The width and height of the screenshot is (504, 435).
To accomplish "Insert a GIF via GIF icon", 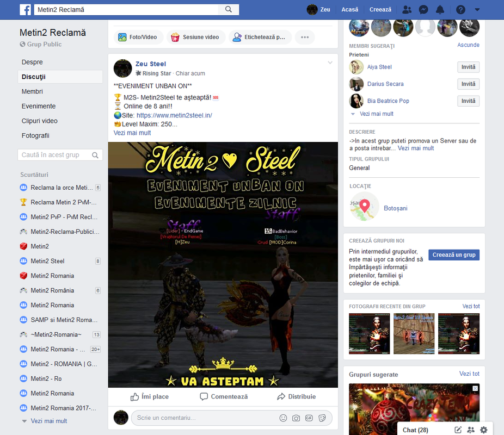I will pyautogui.click(x=309, y=418).
